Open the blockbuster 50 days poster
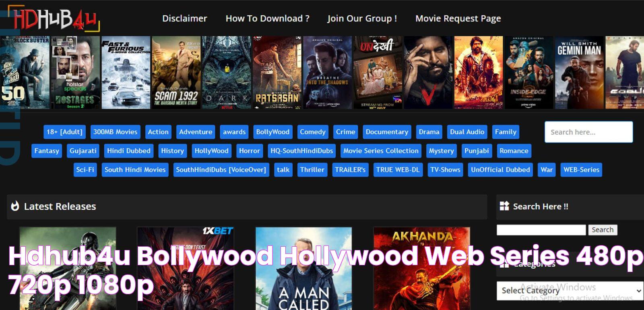 (25, 73)
